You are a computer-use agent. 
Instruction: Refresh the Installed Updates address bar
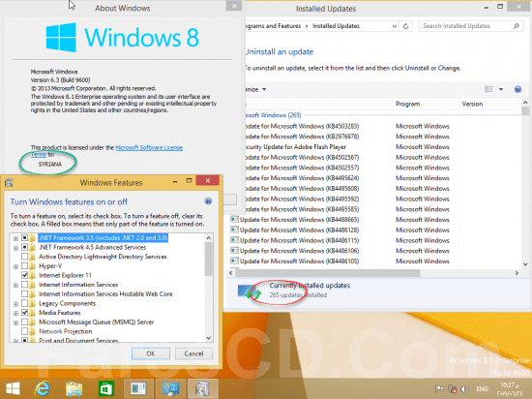(x=406, y=26)
